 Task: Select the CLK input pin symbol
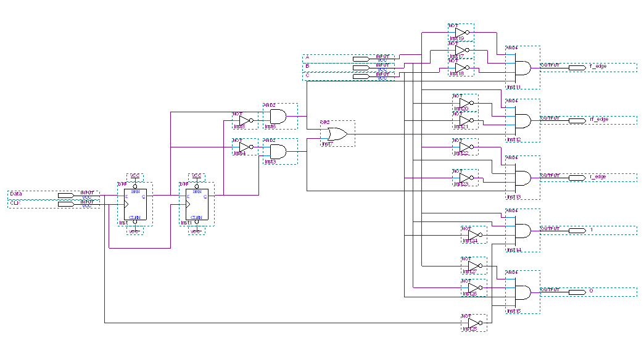[65, 204]
